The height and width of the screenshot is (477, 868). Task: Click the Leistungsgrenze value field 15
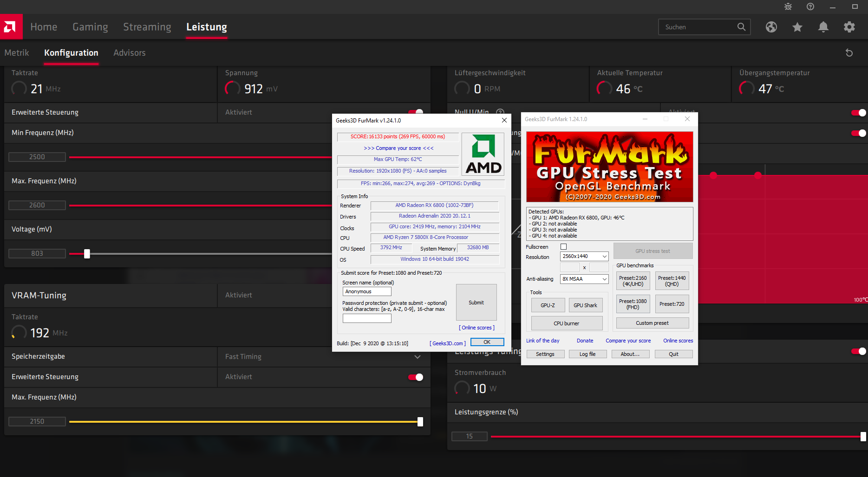470,436
